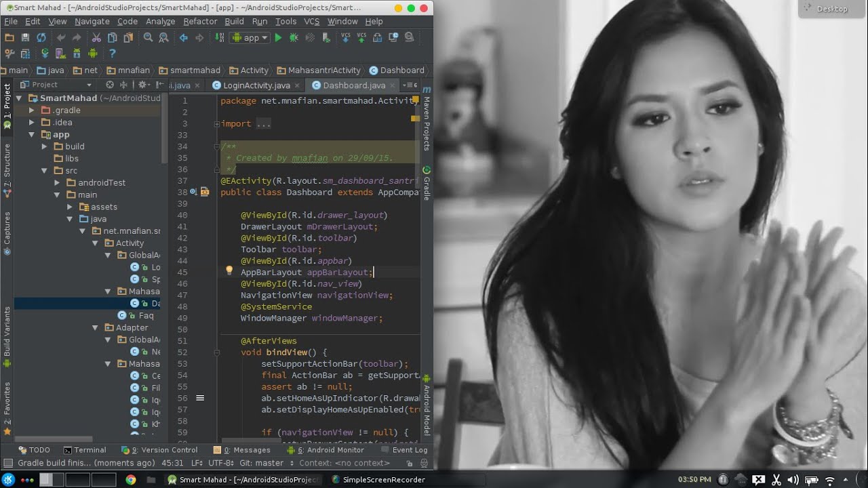
Task: Open Chrome from the taskbar
Action: coord(131,480)
